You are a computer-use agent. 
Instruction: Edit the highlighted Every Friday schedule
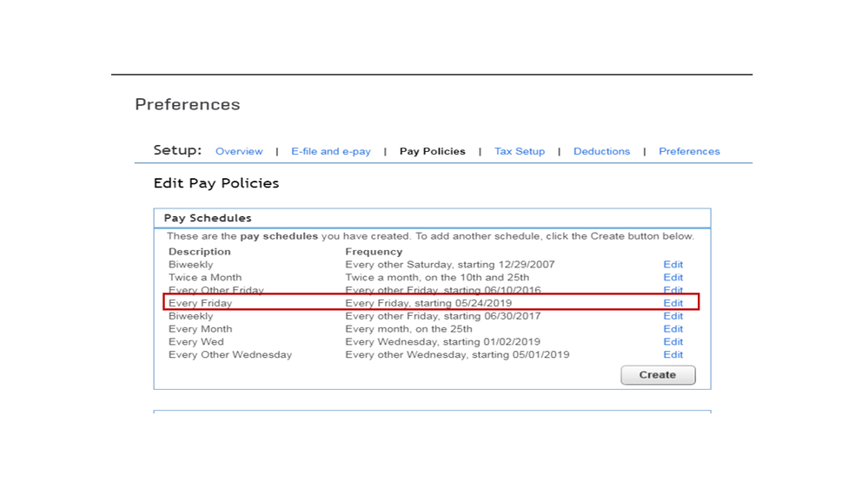click(673, 303)
